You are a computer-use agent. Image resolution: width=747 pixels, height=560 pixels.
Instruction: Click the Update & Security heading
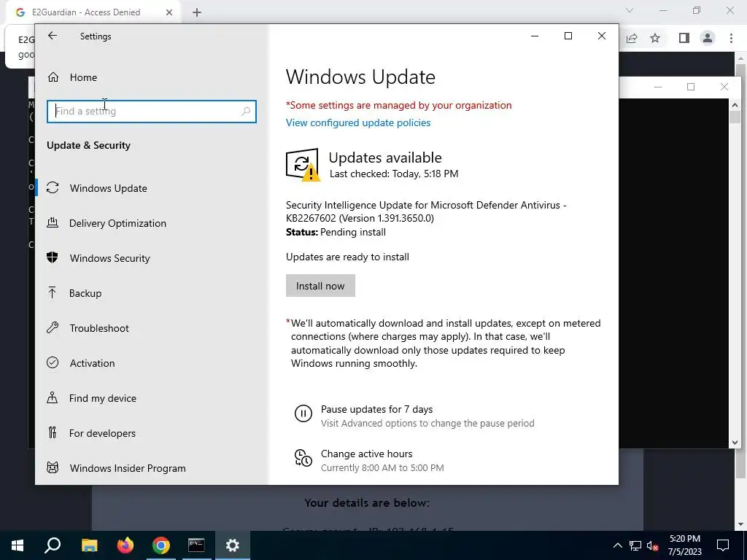click(x=88, y=145)
